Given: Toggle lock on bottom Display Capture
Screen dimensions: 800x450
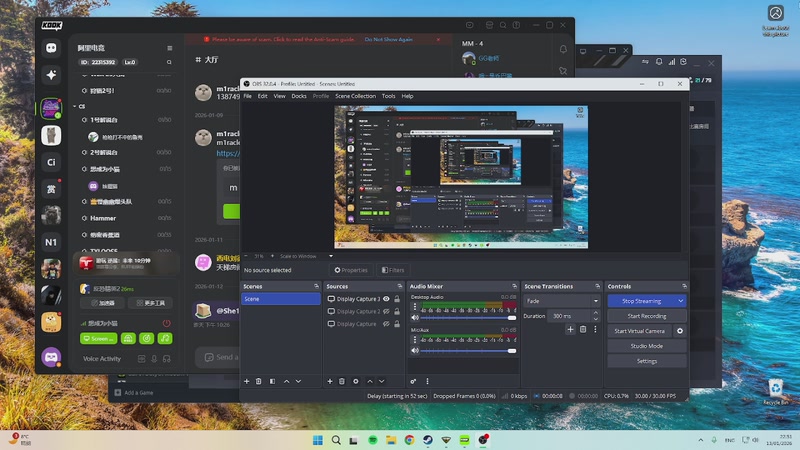Looking at the screenshot, I should point(397,324).
